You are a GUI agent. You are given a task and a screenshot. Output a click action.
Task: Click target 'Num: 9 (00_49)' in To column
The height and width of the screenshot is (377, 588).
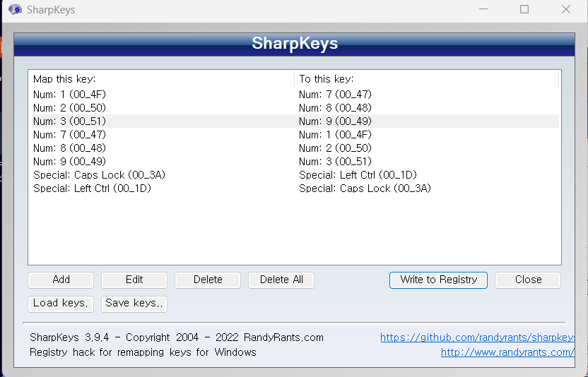coord(335,121)
